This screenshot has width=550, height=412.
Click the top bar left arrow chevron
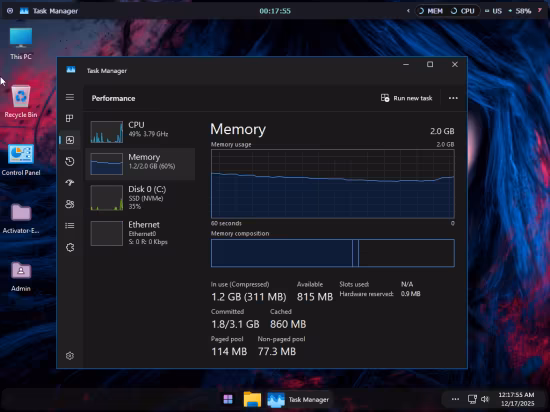click(408, 11)
